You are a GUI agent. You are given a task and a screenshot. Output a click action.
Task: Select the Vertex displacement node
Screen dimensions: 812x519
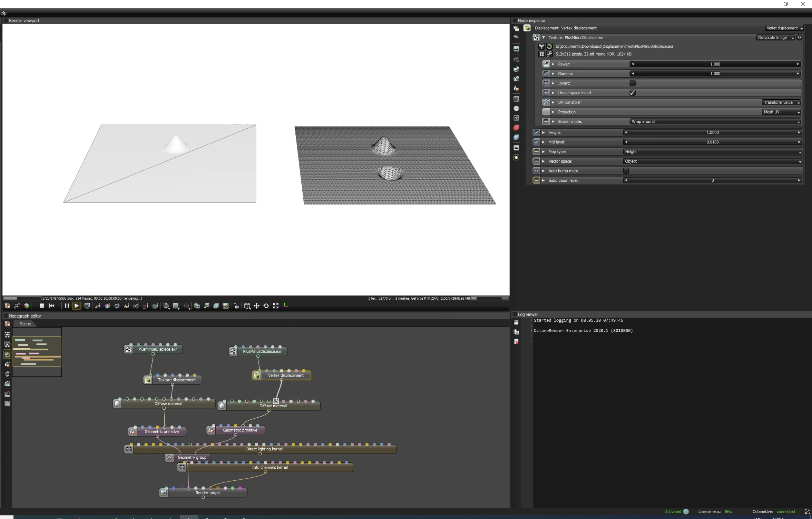click(x=285, y=376)
